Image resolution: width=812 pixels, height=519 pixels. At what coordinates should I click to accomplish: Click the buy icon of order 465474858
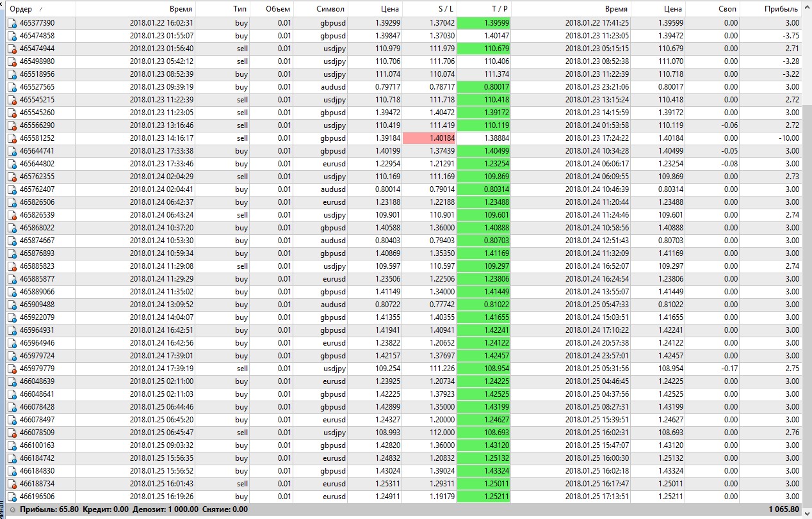click(x=12, y=36)
